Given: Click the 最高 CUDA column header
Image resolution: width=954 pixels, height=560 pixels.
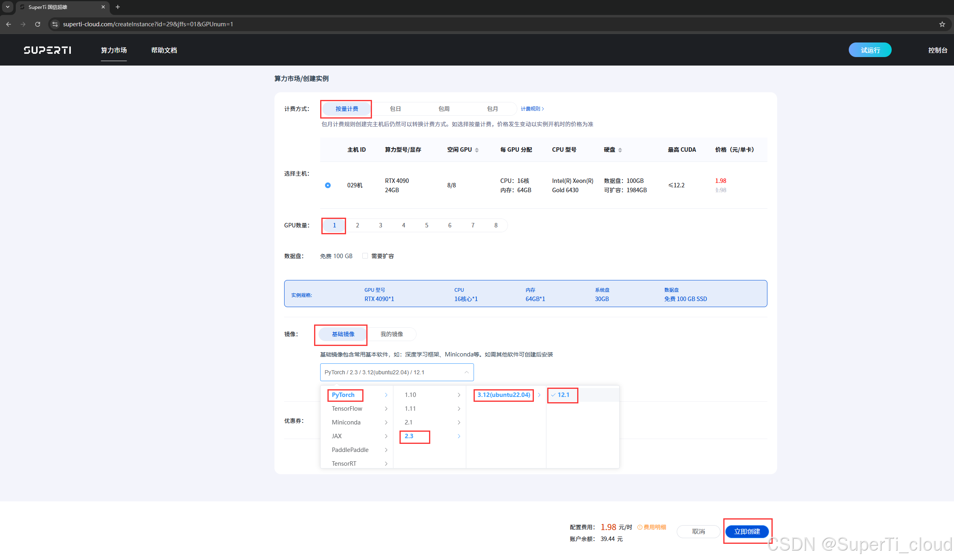Looking at the screenshot, I should click(682, 150).
